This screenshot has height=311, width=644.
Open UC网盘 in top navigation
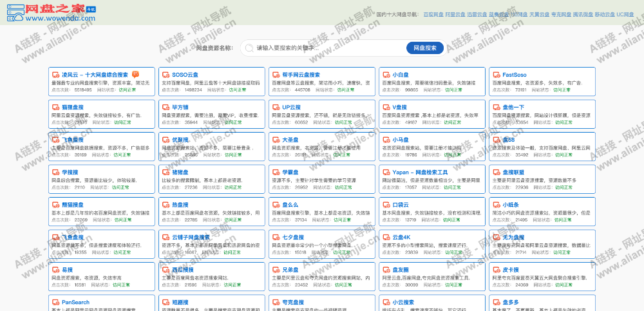(x=625, y=14)
